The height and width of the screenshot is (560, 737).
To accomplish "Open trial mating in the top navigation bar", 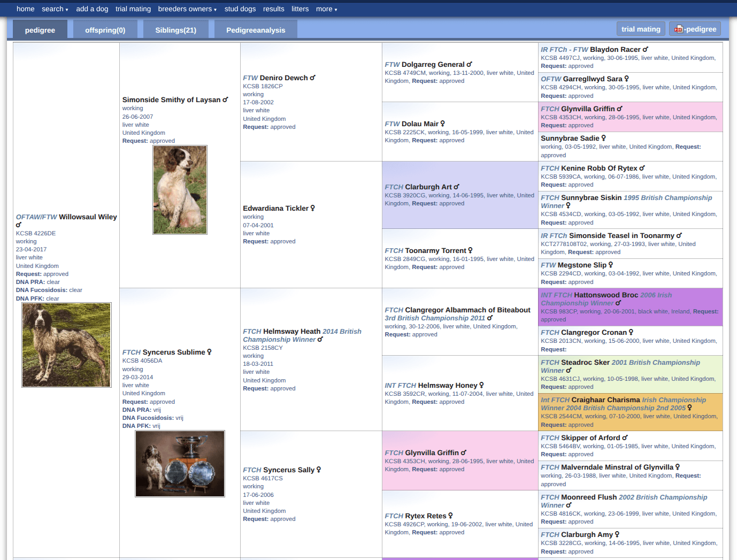I will [133, 9].
